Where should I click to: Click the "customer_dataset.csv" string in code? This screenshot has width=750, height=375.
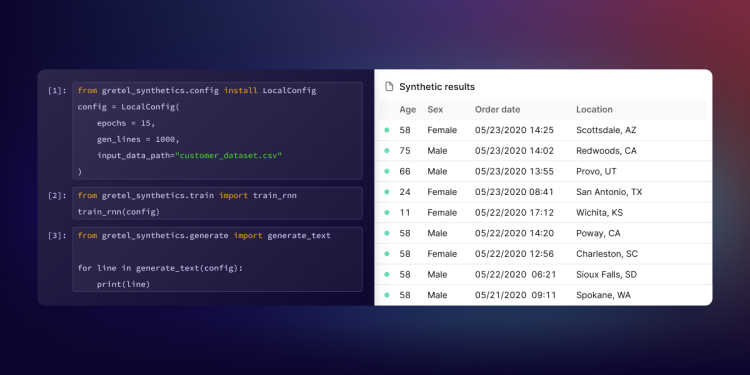229,155
